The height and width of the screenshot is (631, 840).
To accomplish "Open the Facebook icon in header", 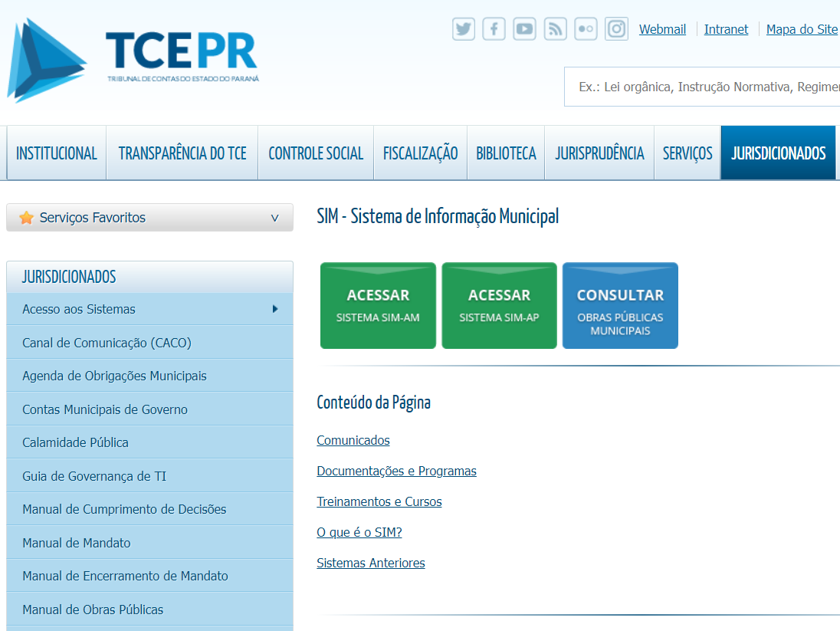I will point(494,29).
